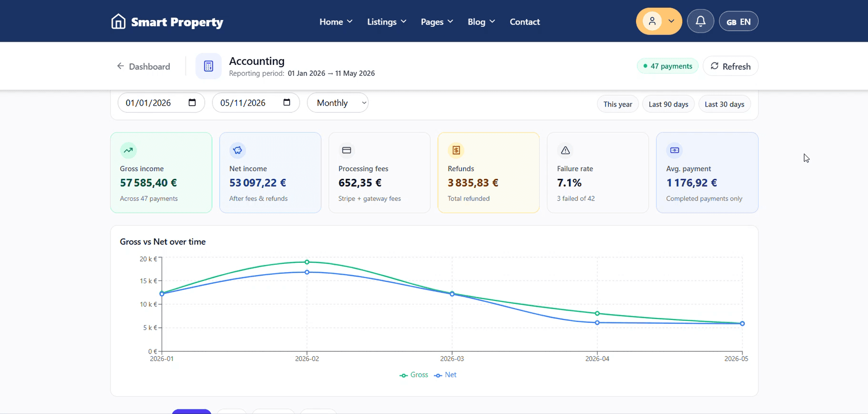Click the Gross income value 57 585,40 €

[148, 183]
